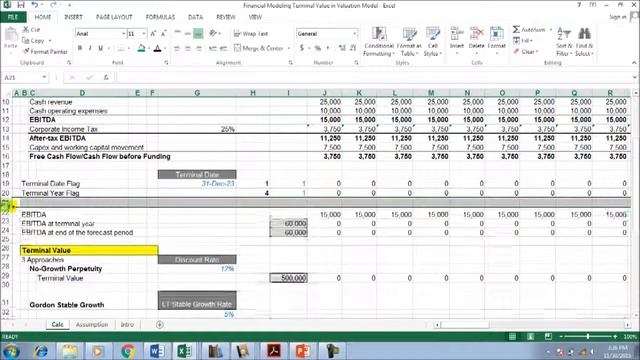Image resolution: width=640 pixels, height=360 pixels.
Task: Click the Name Box field
Action: [x=25, y=77]
